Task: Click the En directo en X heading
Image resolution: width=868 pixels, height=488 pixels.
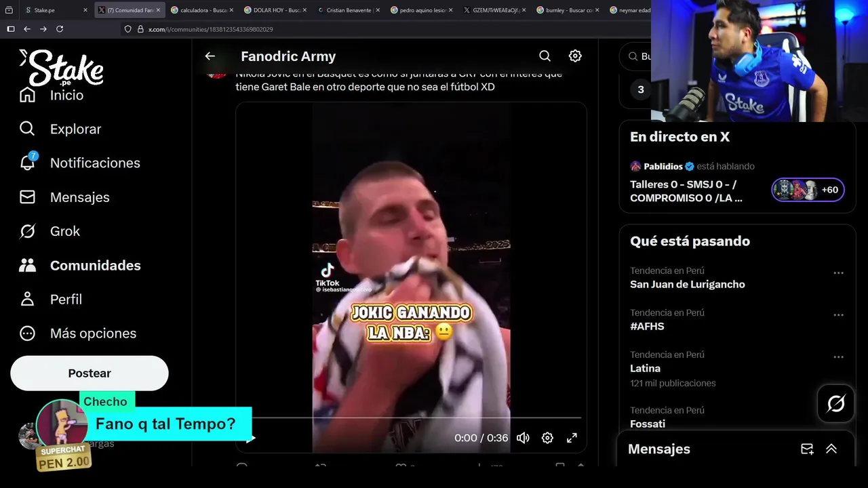Action: [679, 137]
